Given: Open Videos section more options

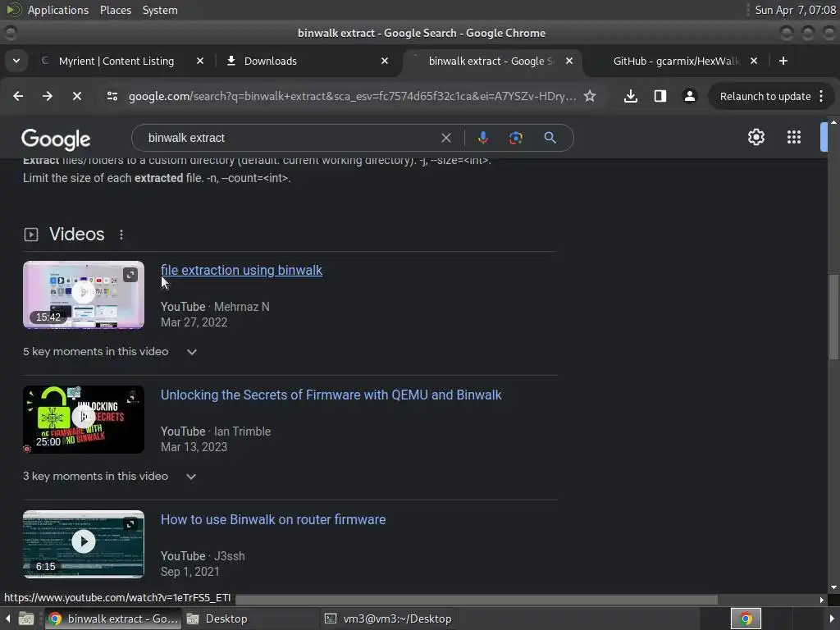Looking at the screenshot, I should 121,235.
